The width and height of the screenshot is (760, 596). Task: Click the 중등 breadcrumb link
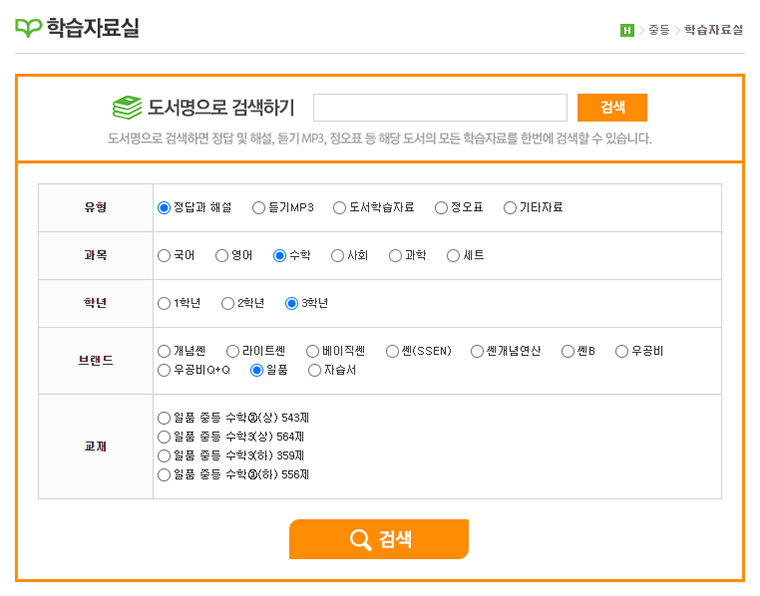659,30
